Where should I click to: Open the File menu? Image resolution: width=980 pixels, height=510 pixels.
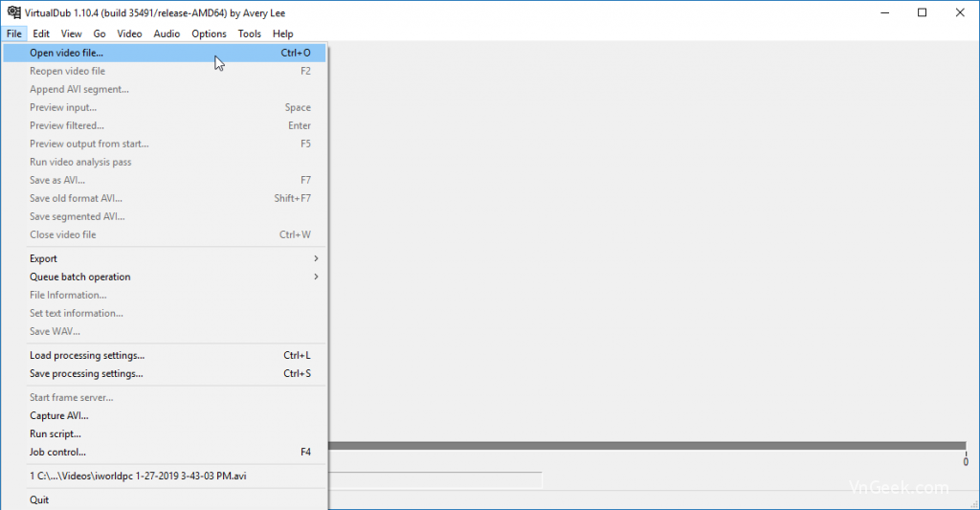14,33
